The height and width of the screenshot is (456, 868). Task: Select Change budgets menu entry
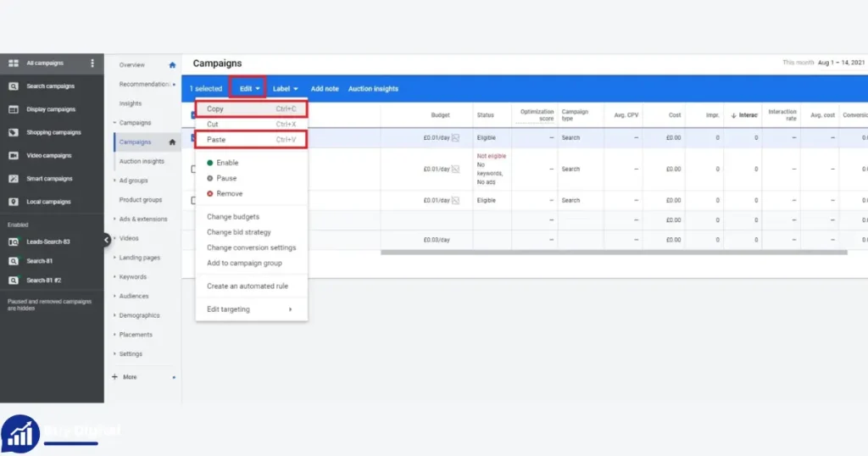[233, 217]
